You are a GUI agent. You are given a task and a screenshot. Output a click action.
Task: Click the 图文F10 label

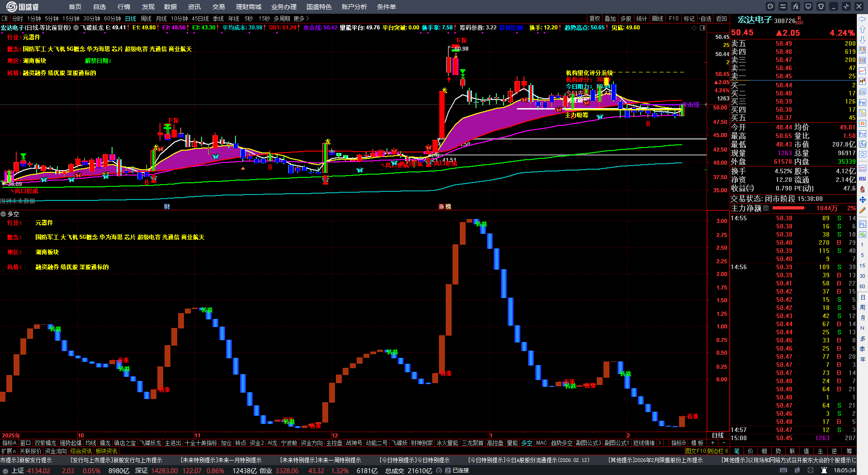(x=695, y=451)
